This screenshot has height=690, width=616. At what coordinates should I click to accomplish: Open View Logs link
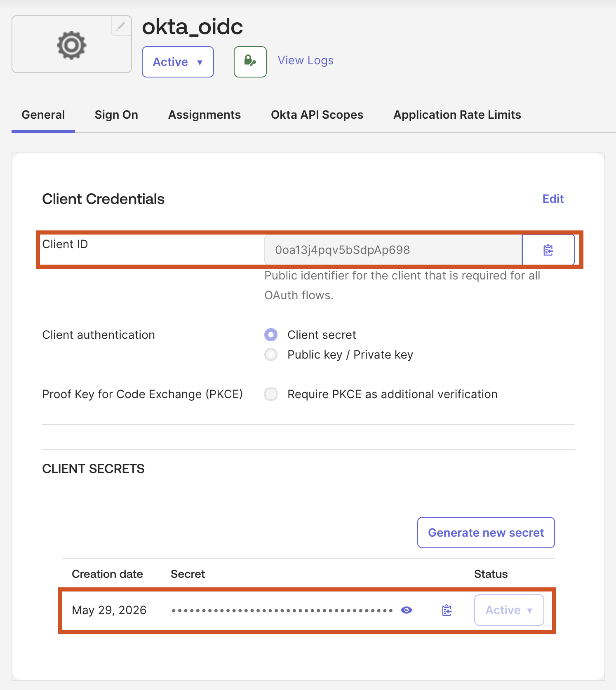(x=306, y=61)
